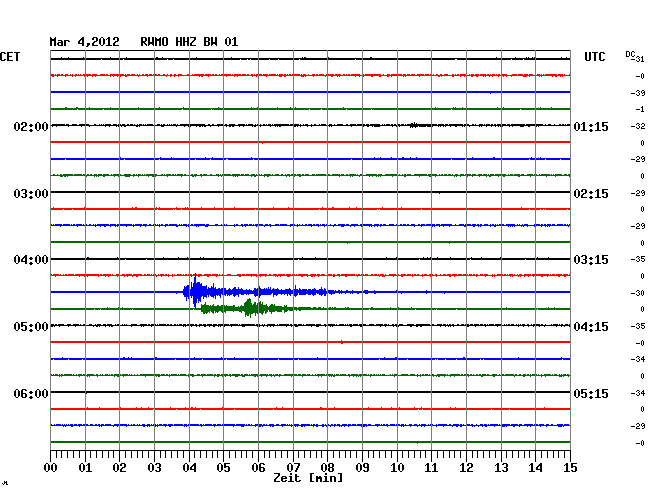This screenshot has width=650, height=494.
Task: Select minute tick label 00 on the axis
Action: pos(51,468)
